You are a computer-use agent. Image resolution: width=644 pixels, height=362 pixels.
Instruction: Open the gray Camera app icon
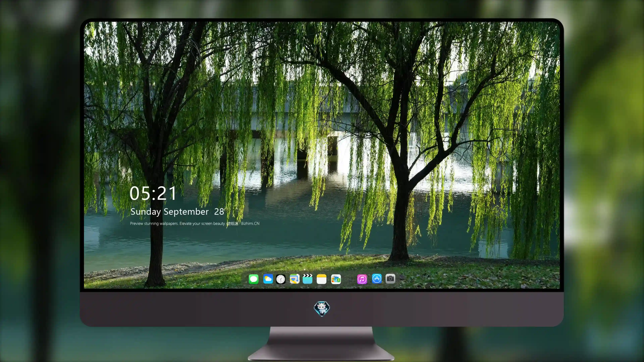390,279
